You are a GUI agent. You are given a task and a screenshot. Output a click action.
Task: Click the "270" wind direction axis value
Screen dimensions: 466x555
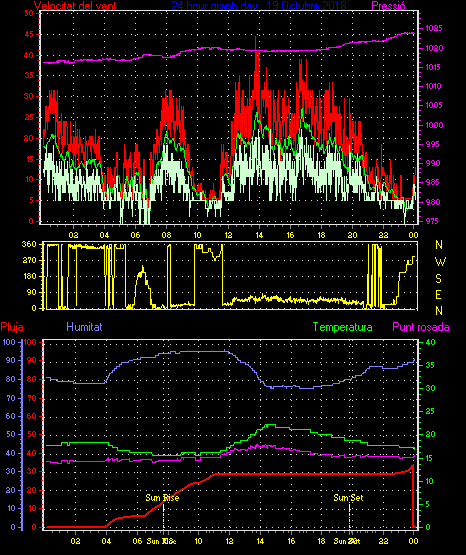pos(29,261)
